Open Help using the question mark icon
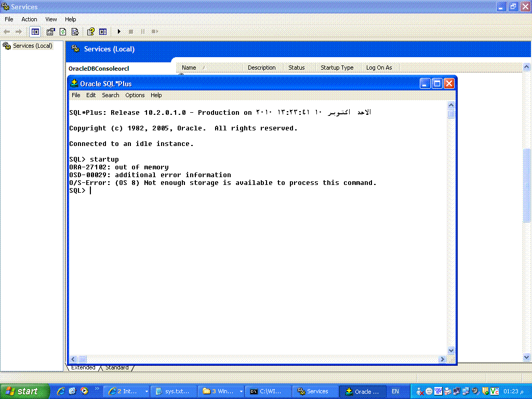Screen dimensions: 532x399 pyautogui.click(x=90, y=32)
